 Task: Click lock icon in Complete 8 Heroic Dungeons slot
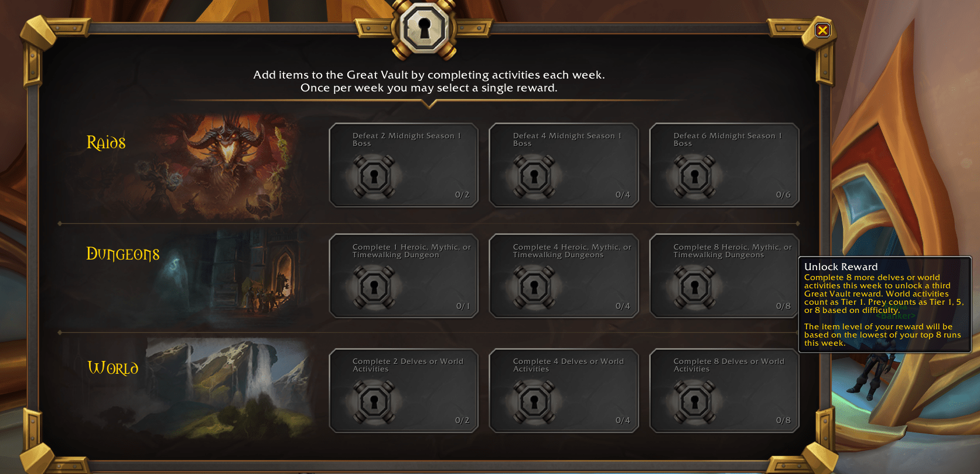pos(695,288)
